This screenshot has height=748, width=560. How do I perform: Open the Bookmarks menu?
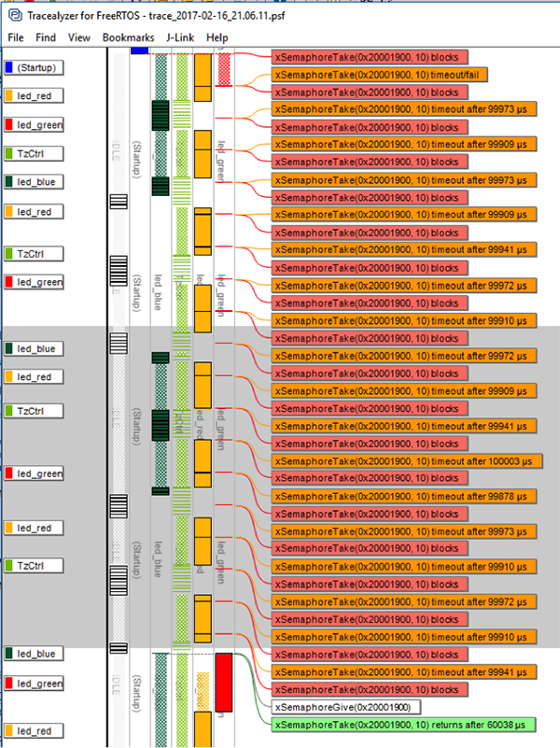click(128, 37)
